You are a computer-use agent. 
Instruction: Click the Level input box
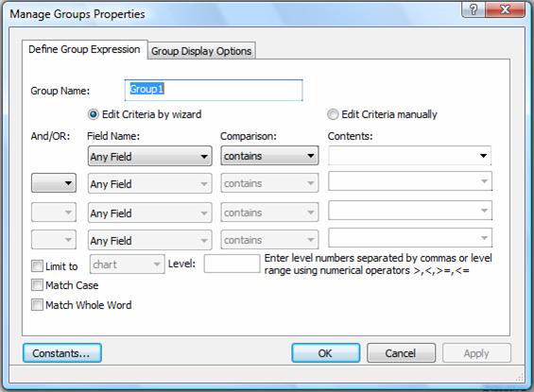[232, 264]
